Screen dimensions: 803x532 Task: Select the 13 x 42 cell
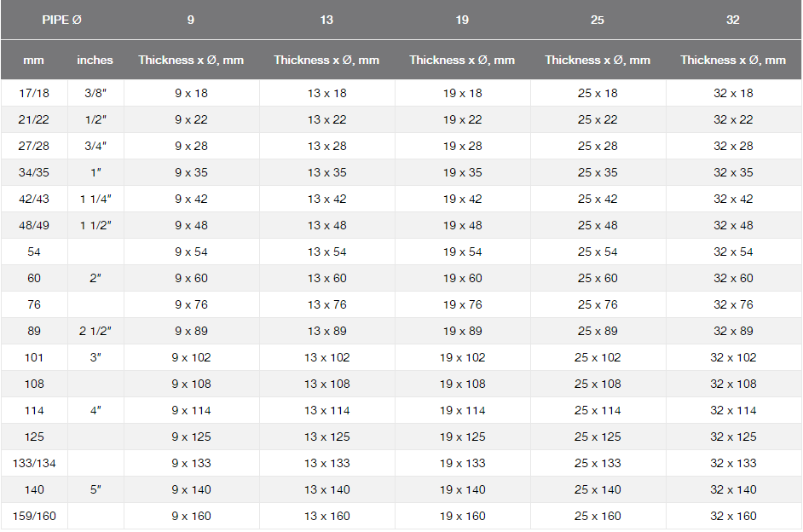click(326, 199)
